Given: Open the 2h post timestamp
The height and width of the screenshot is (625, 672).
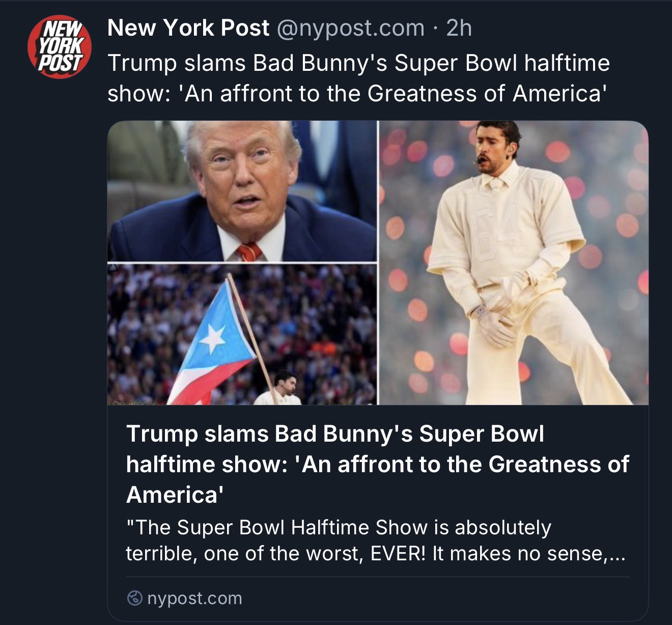Looking at the screenshot, I should (459, 28).
